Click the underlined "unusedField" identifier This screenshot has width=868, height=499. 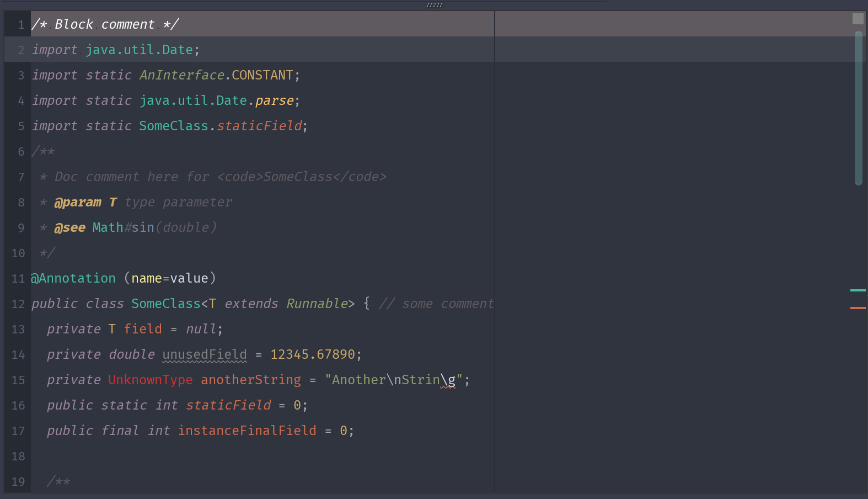pyautogui.click(x=205, y=354)
